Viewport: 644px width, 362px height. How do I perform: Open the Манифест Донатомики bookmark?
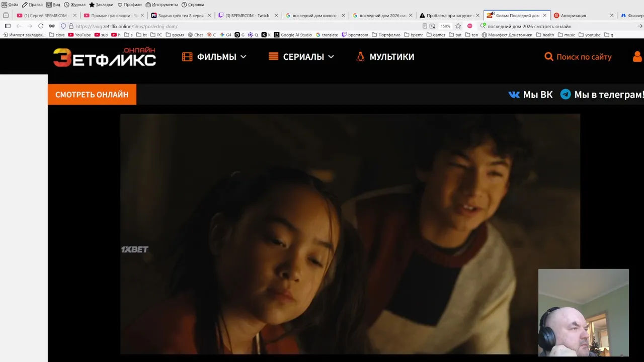pos(507,35)
